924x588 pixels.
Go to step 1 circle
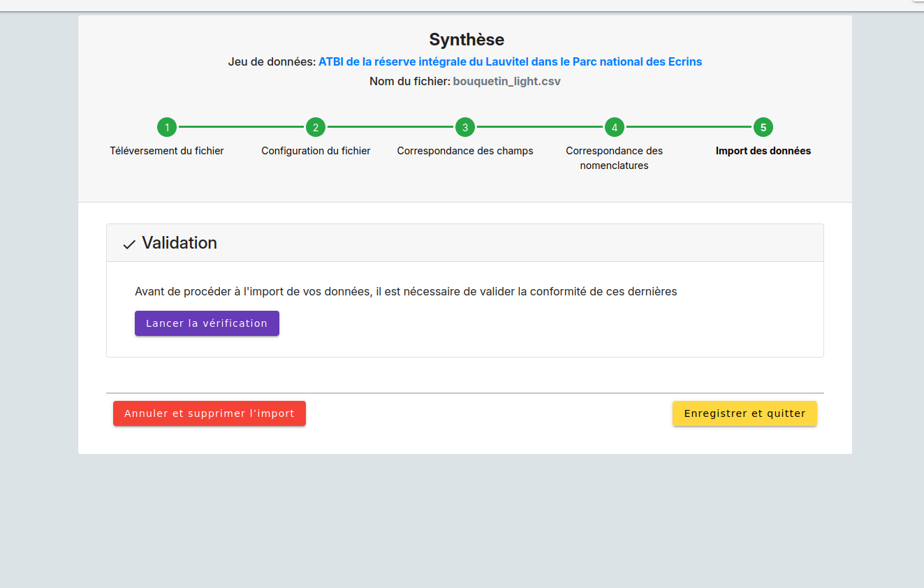167,127
